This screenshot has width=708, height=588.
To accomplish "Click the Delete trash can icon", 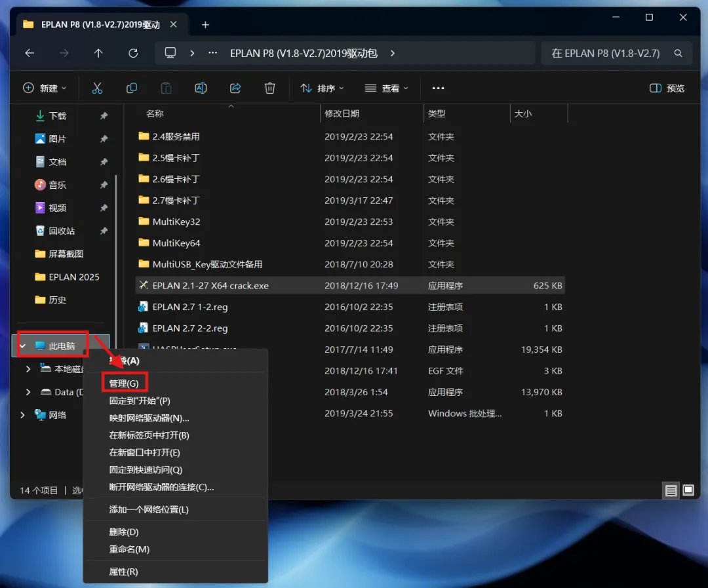I will click(x=270, y=88).
